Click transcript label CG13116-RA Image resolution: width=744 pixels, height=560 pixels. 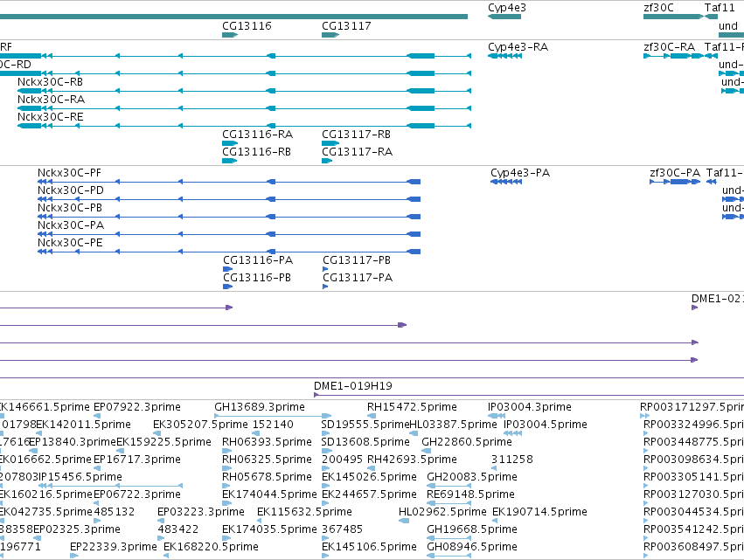258,135
